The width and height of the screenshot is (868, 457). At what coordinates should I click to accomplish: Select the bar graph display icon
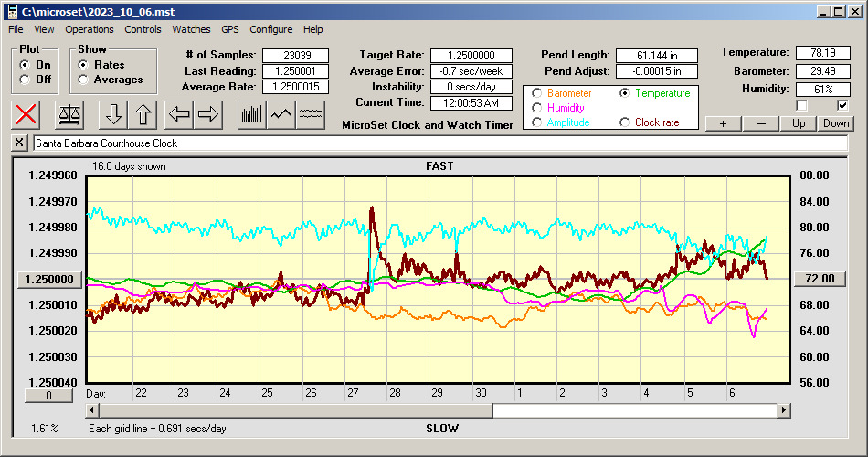(251, 114)
